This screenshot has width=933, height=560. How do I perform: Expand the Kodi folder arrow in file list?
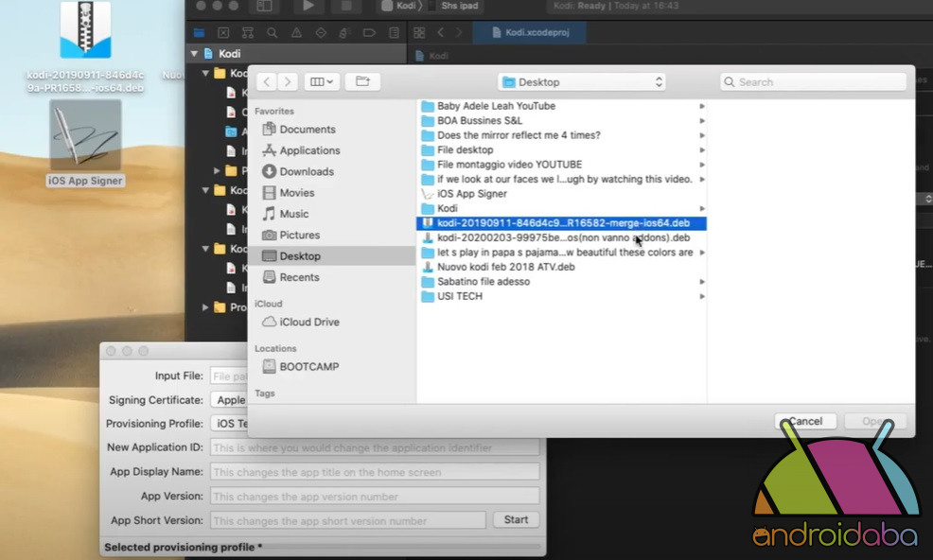pos(702,208)
